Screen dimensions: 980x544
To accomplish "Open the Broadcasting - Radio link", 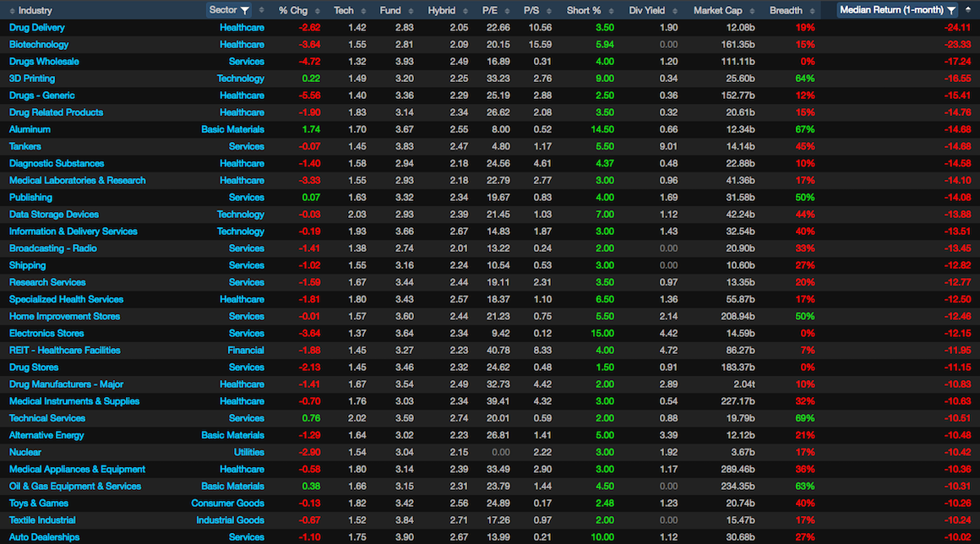I will click(53, 248).
